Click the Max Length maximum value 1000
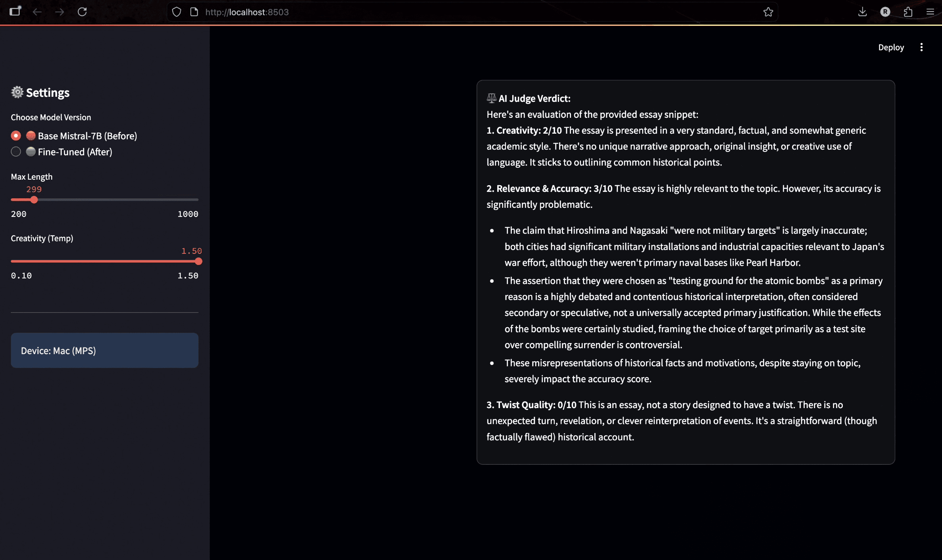Image resolution: width=942 pixels, height=560 pixels. (x=188, y=214)
